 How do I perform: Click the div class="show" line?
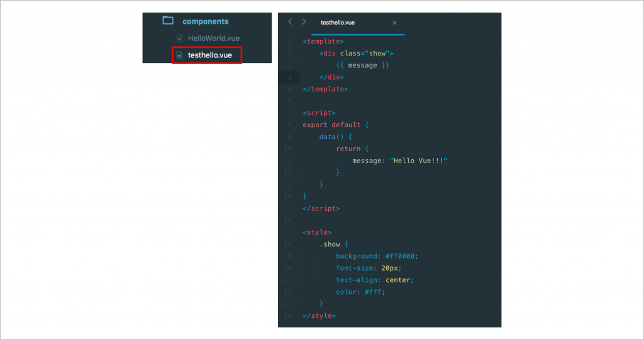click(x=357, y=54)
